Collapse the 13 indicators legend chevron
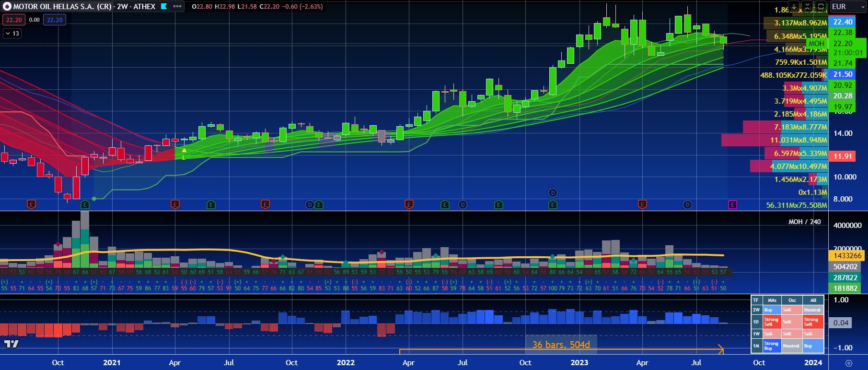Screen dimensions: 868x370 point(12,33)
